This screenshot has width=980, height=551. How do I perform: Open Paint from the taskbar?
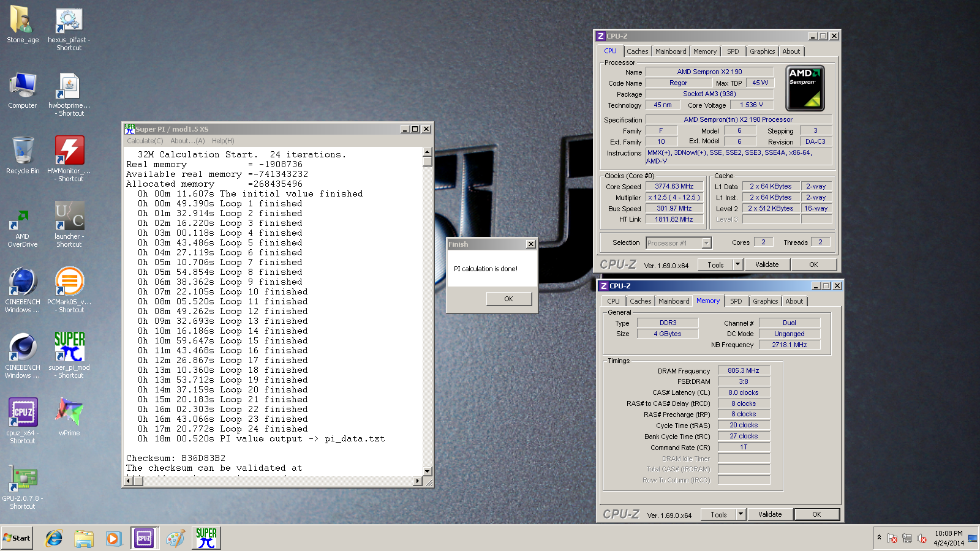point(175,538)
